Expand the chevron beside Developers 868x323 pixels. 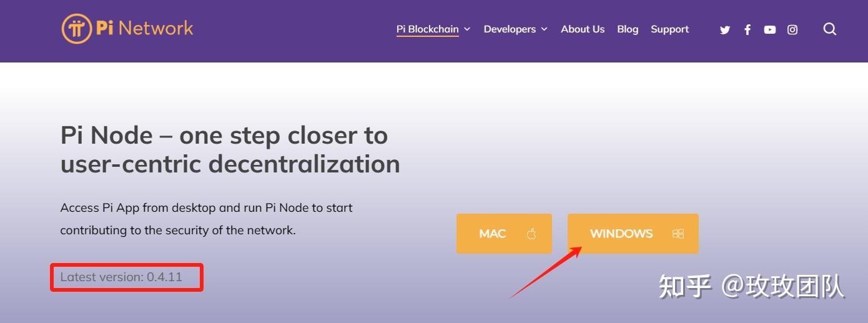click(x=544, y=29)
